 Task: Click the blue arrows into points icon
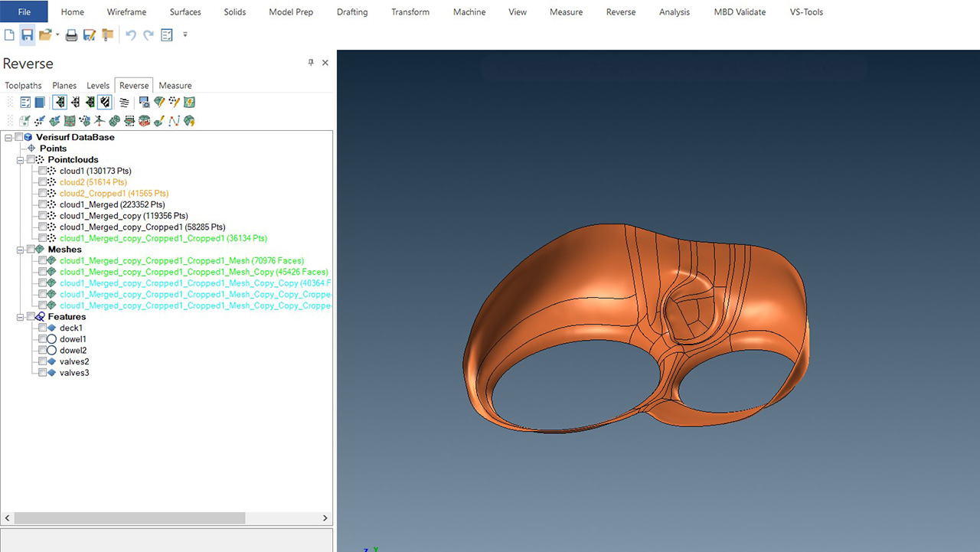(40, 121)
